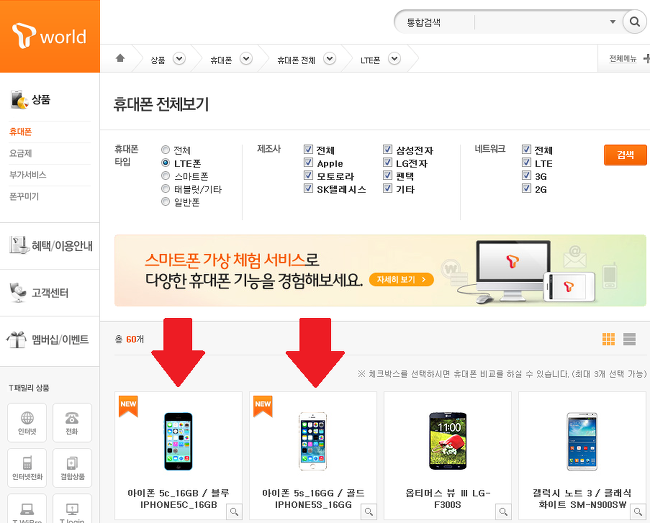Image resolution: width=650 pixels, height=523 pixels.
Task: Toggle 기타 manufacturer checkbox
Action: [388, 189]
